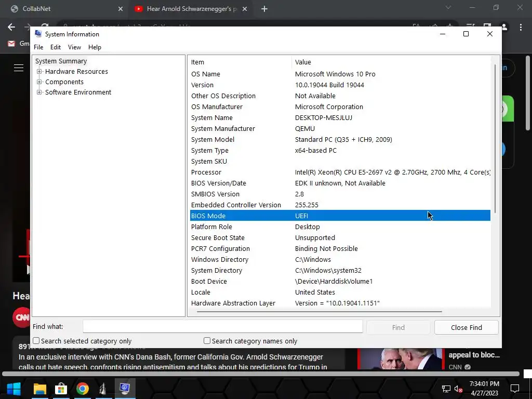This screenshot has height=399, width=532.
Task: Launch Microsoft Store from the taskbar
Action: [61, 389]
